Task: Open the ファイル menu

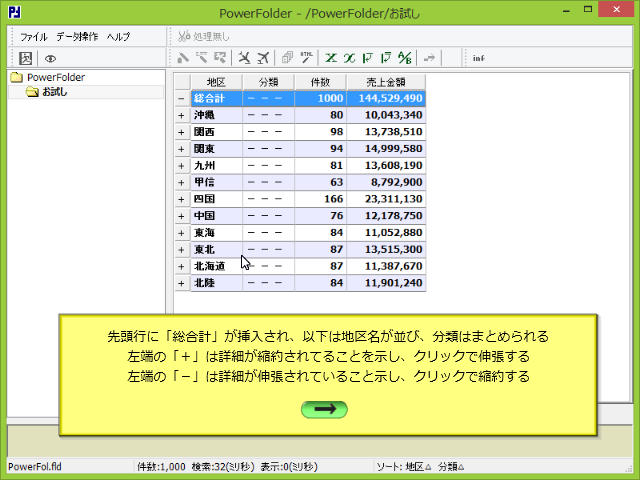Action: click(34, 37)
